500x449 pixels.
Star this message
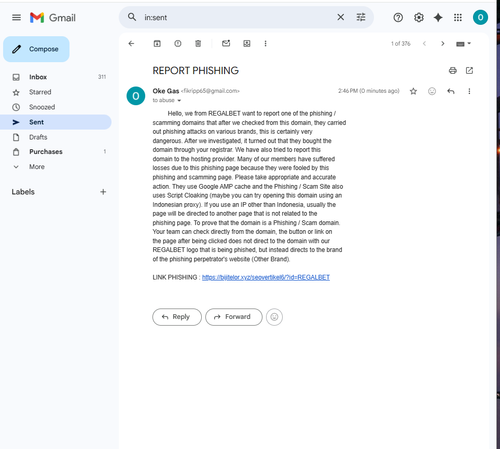pos(413,91)
